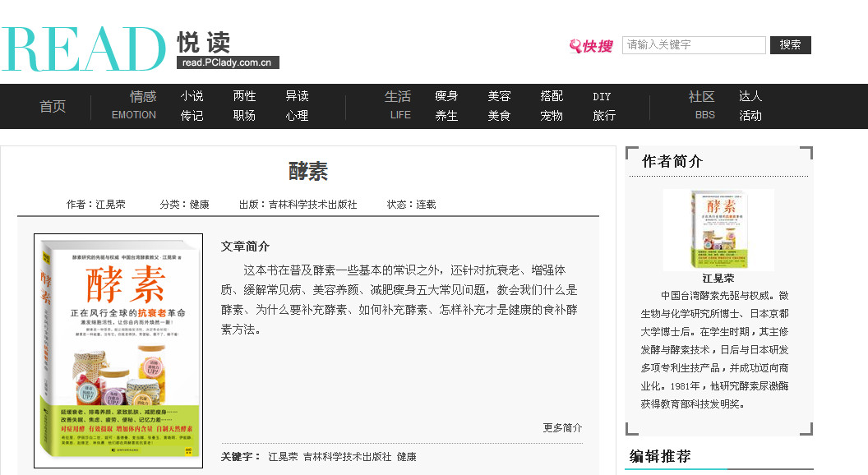Viewport: 868px width, 475px height.
Task: Open the large 酵素 book cover image
Action: 118,351
